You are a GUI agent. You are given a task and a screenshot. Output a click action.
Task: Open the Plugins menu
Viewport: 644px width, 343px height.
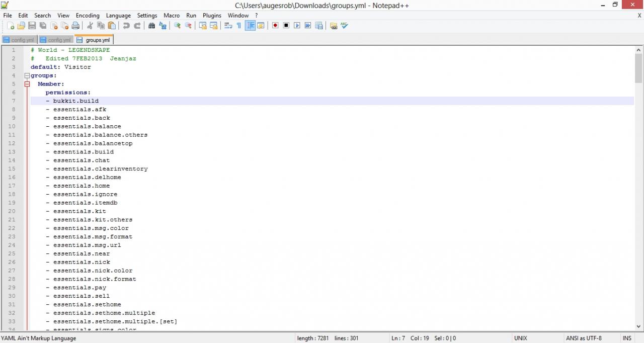[212, 16]
